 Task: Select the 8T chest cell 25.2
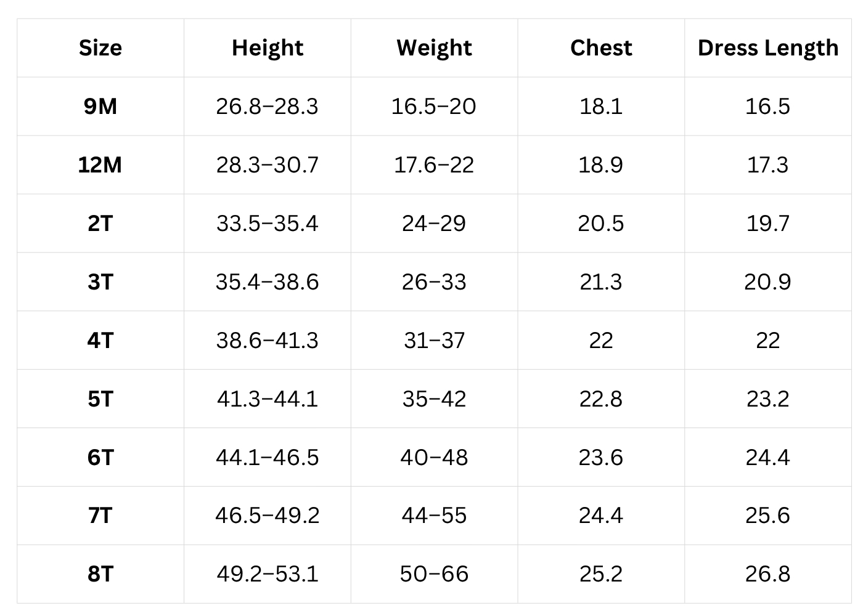[x=601, y=574]
